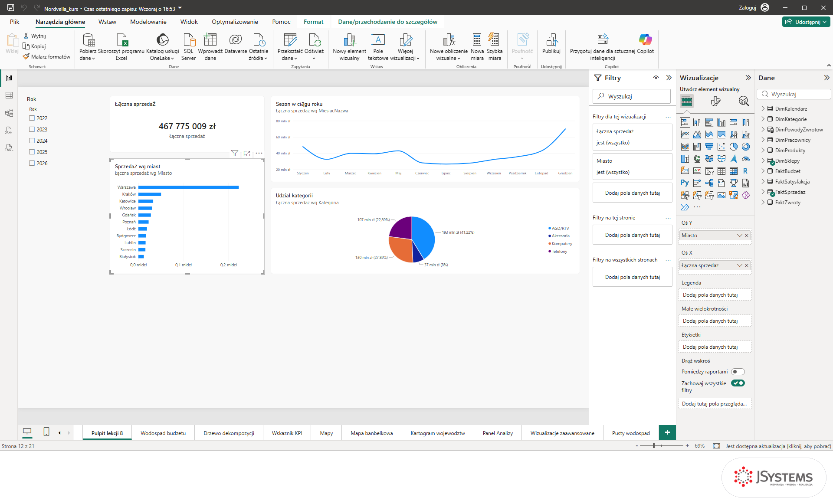Open the Udostępnij dropdown button
833x504 pixels.
tap(806, 22)
